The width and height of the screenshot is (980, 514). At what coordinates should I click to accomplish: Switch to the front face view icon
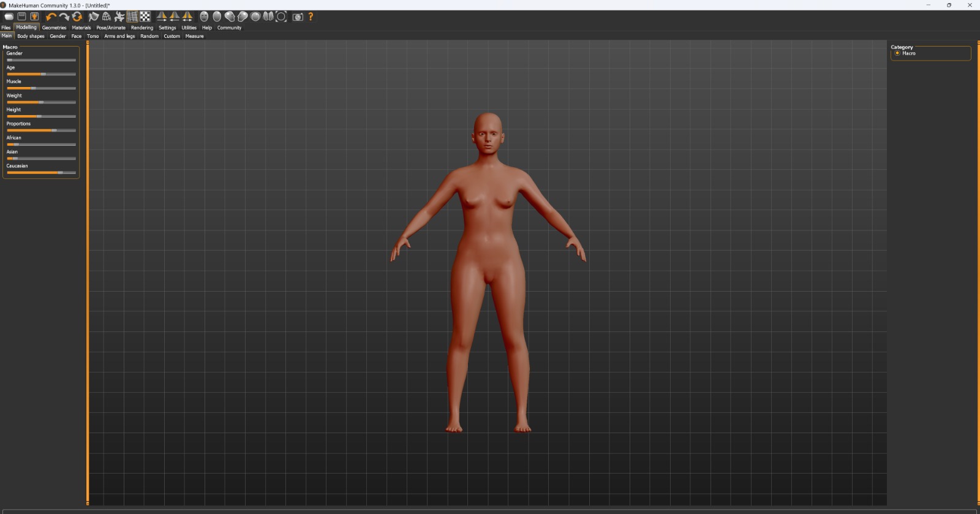click(x=204, y=17)
